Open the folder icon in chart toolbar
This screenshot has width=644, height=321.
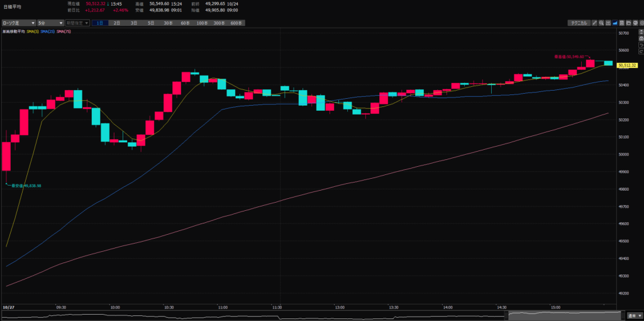click(x=629, y=23)
